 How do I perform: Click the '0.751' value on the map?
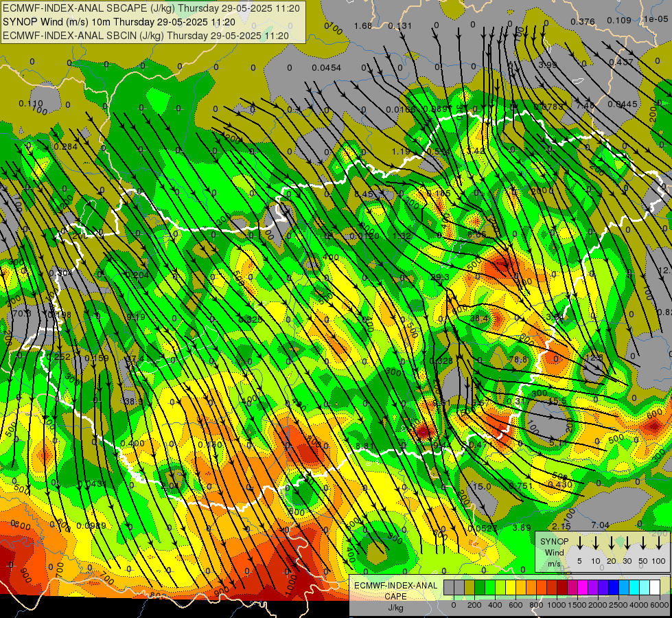(521, 485)
